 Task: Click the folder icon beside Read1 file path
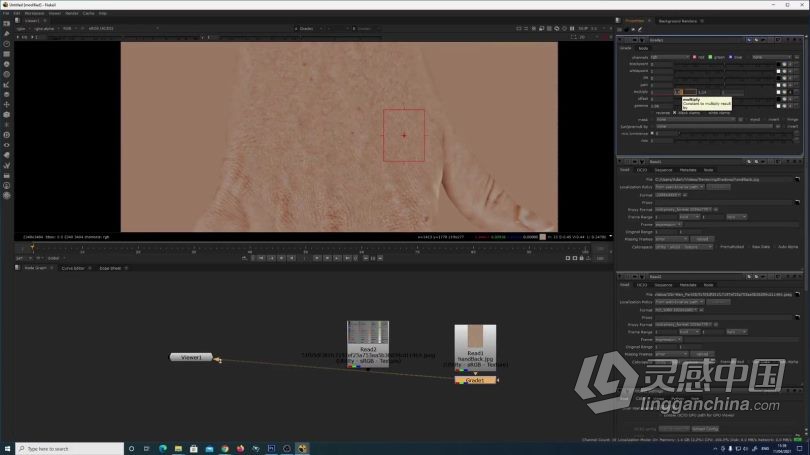(797, 179)
